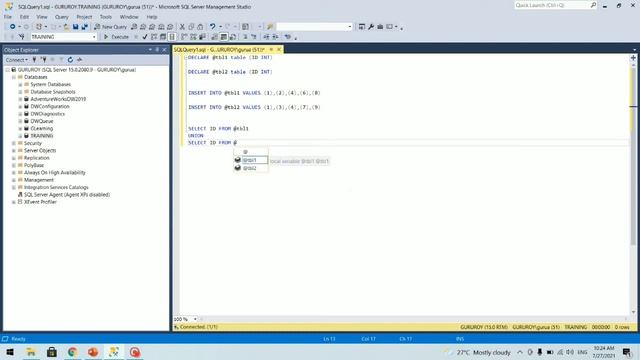The width and height of the screenshot is (640, 360).
Task: Toggle IntelliSense Enabled button
Action: 172,37
